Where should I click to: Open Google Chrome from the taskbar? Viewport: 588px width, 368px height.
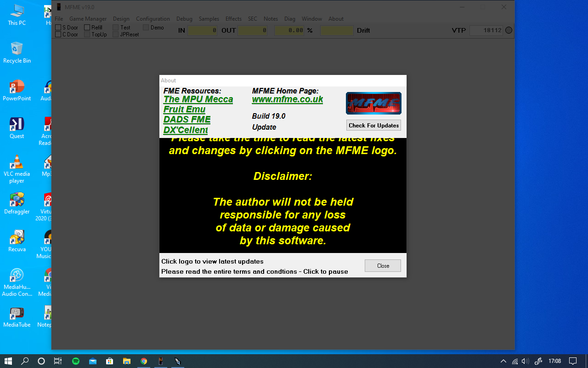click(144, 361)
